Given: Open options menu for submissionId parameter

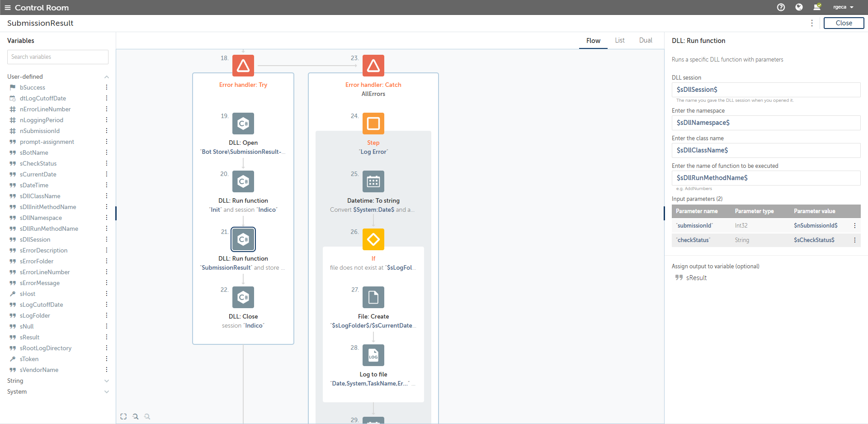Looking at the screenshot, I should click(x=855, y=225).
